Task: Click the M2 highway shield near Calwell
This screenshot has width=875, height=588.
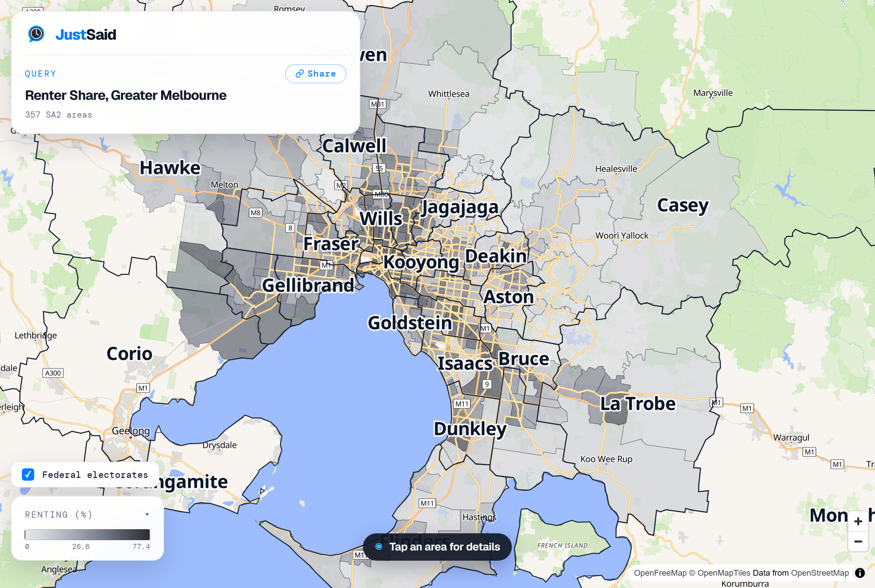Action: click(x=341, y=185)
